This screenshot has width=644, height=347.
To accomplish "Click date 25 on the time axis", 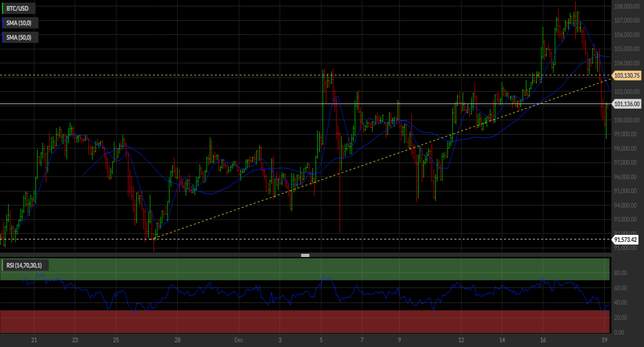I will pyautogui.click(x=116, y=340).
